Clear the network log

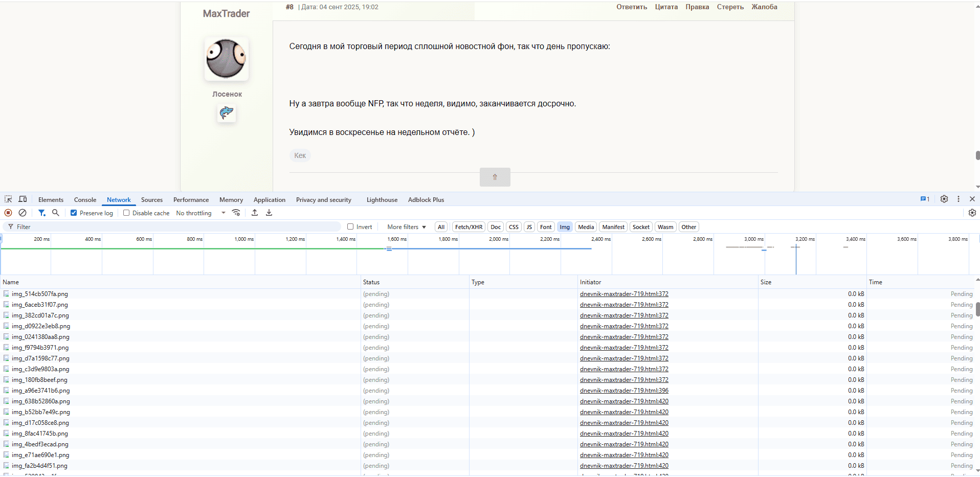click(x=23, y=213)
